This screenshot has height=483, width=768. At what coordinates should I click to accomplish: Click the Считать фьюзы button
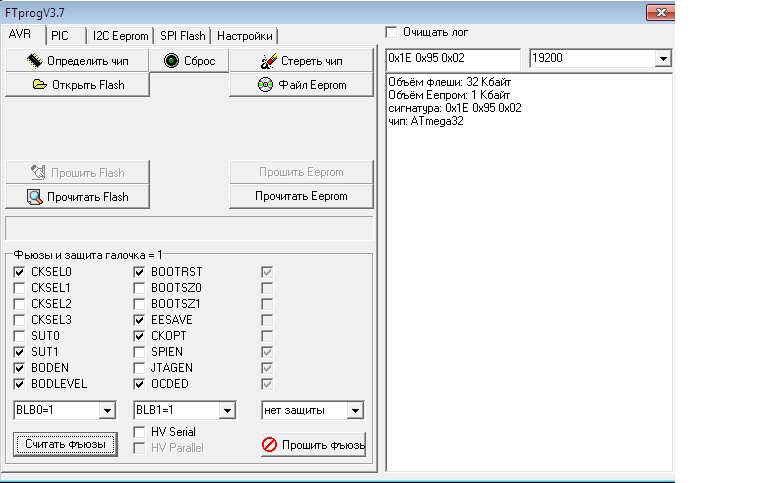[x=66, y=443]
